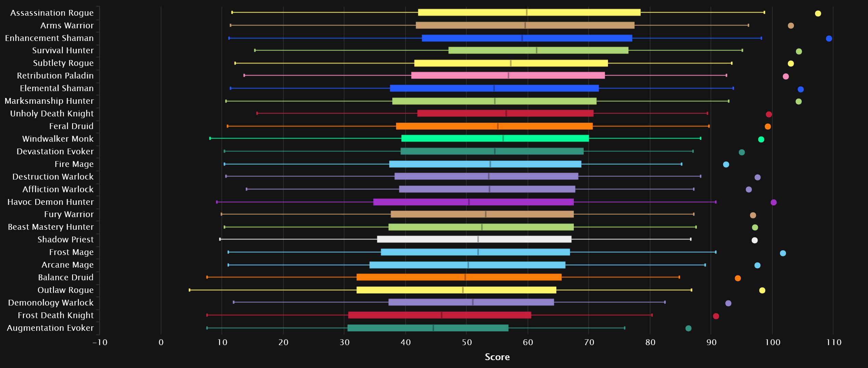Select the Frost Death Knight outlier dot
The height and width of the screenshot is (368, 868).
[x=716, y=316]
